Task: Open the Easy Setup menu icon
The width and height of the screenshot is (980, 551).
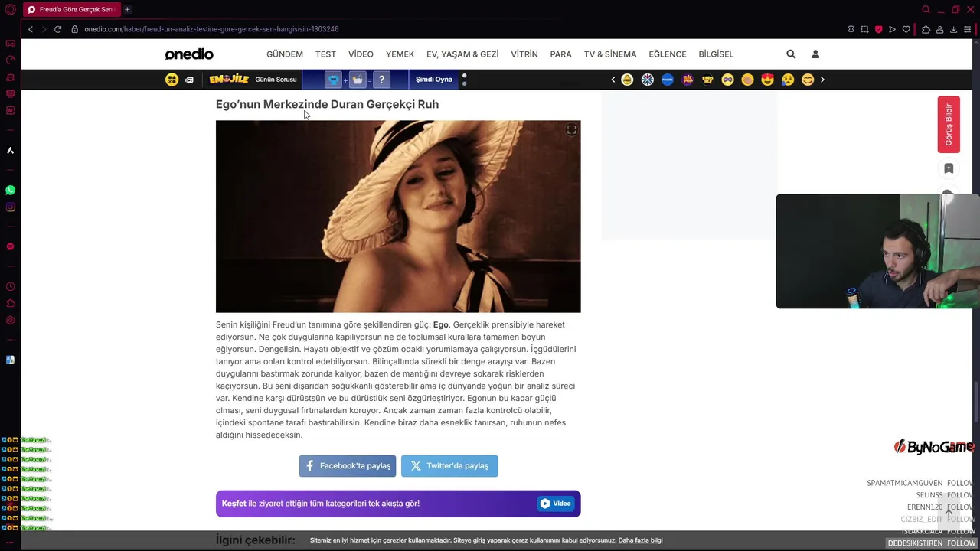Action: click(x=968, y=29)
